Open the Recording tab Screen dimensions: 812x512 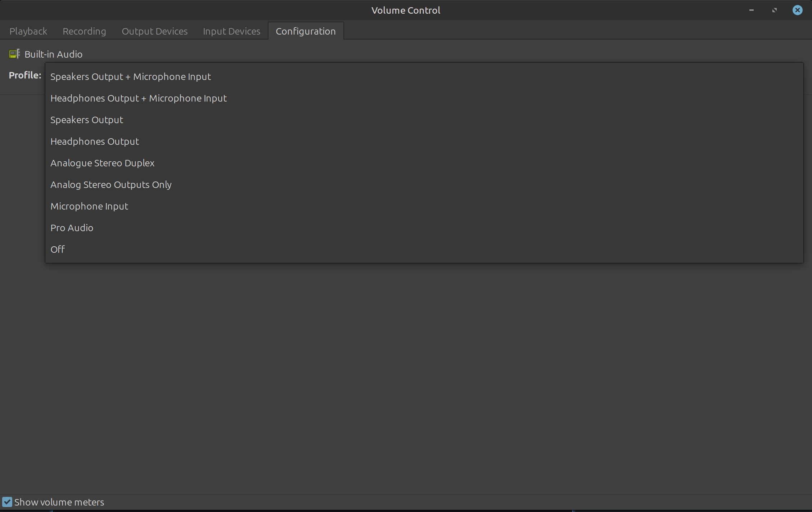(84, 31)
